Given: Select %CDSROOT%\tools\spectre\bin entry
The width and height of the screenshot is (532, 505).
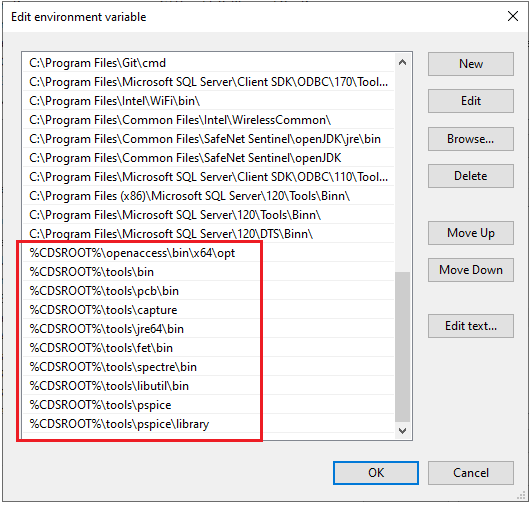Looking at the screenshot, I should click(208, 367).
